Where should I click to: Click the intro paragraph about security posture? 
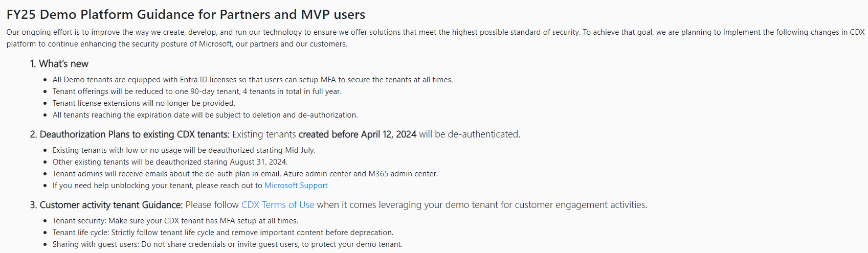tap(435, 38)
